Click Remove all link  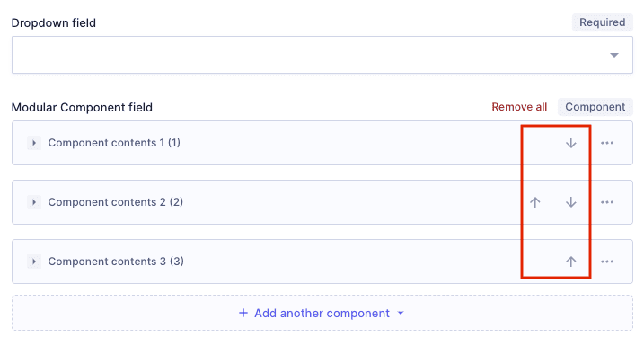(x=519, y=107)
